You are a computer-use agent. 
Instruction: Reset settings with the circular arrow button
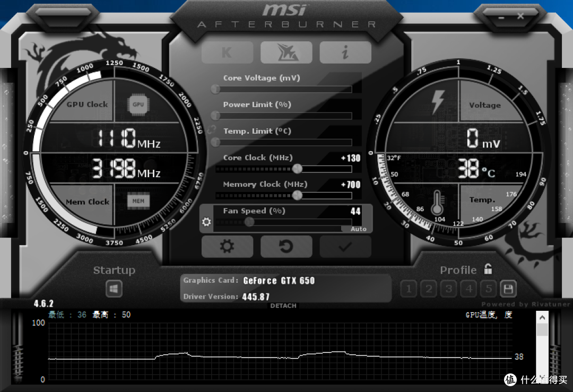pyautogui.click(x=286, y=247)
